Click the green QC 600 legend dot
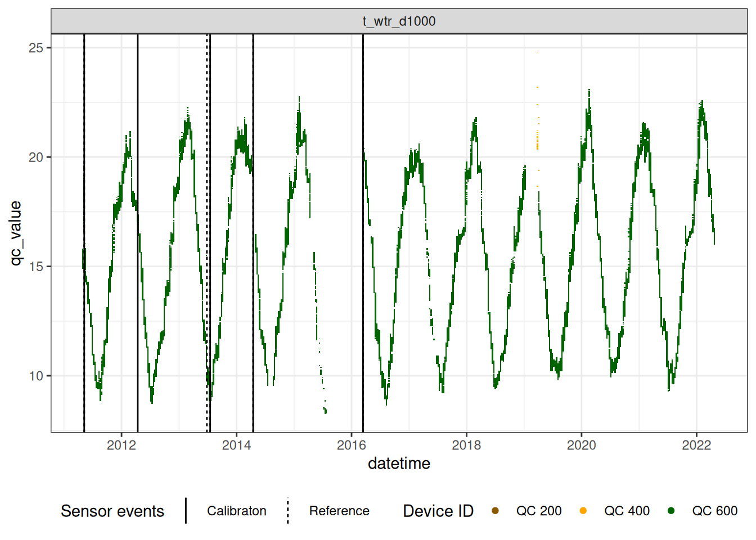The image size is (756, 540). [x=671, y=511]
